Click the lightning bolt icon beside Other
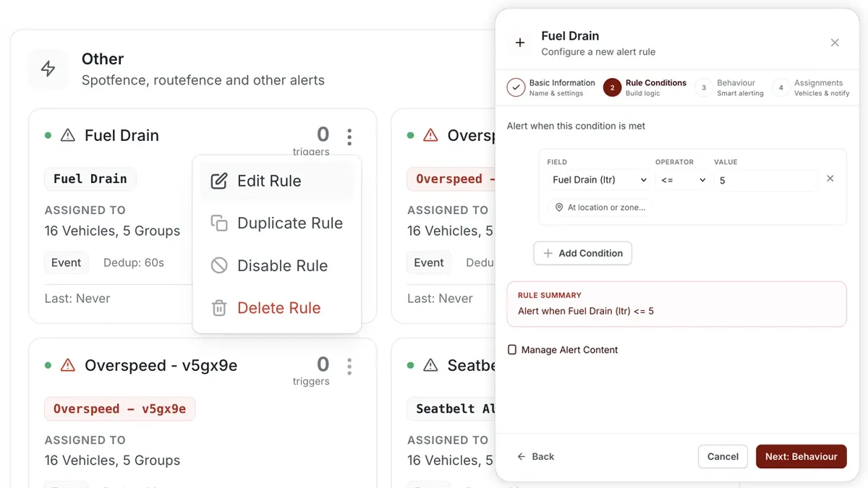The image size is (868, 488). [x=48, y=69]
